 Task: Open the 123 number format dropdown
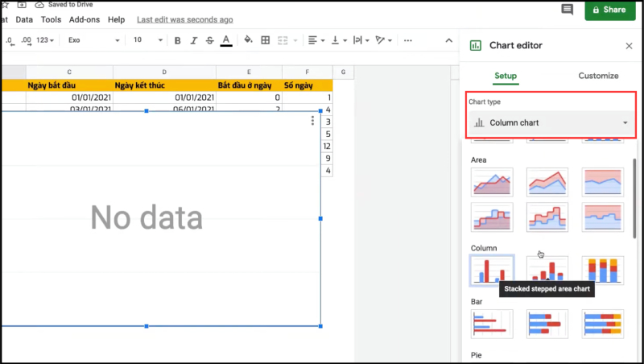click(x=45, y=39)
